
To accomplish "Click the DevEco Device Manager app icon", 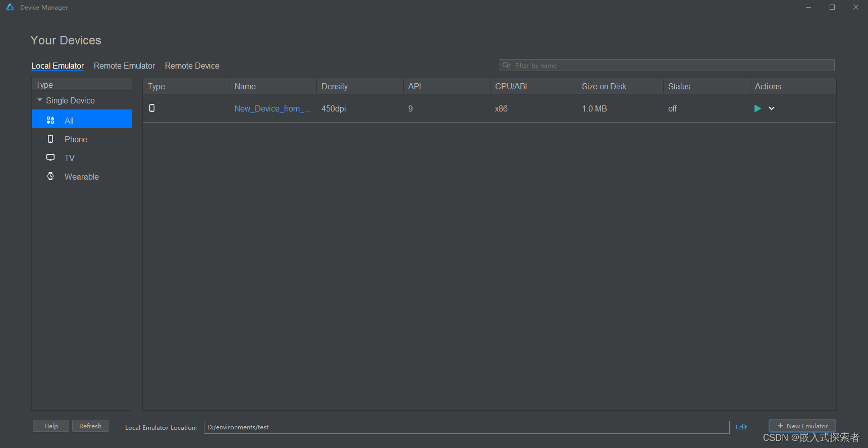I will [10, 7].
